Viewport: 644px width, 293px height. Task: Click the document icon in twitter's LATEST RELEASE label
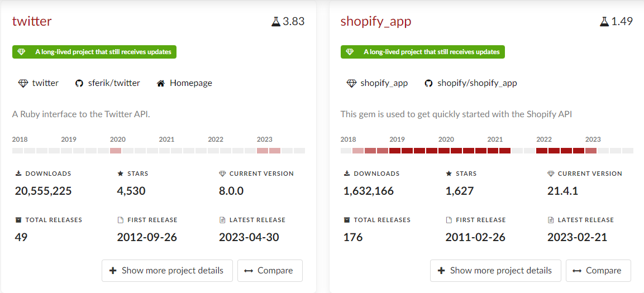click(x=222, y=220)
